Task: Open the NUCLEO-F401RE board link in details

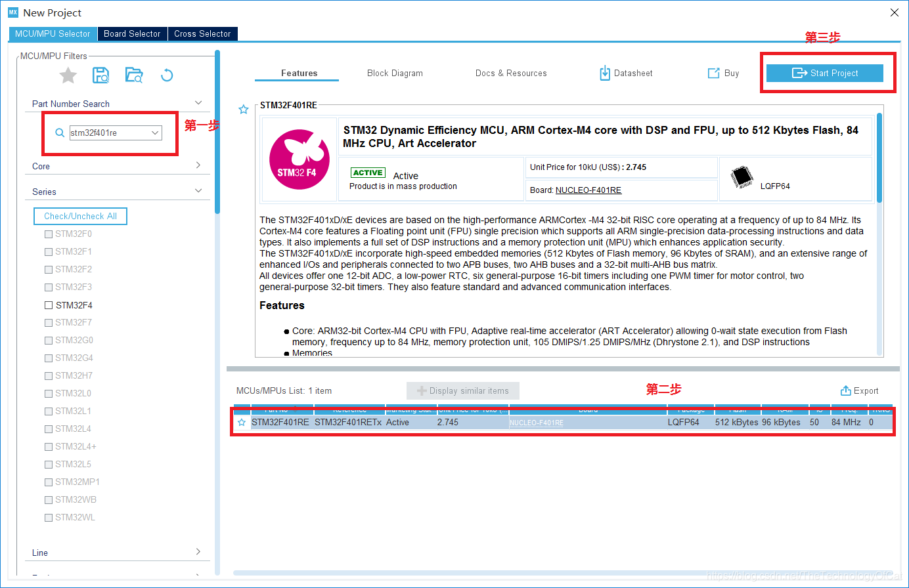Action: click(588, 190)
